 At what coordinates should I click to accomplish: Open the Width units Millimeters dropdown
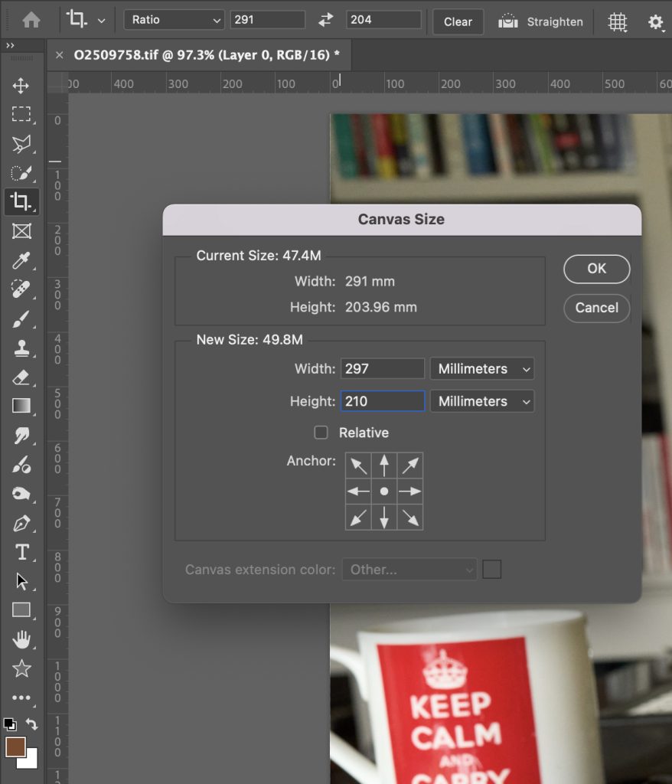pos(482,369)
